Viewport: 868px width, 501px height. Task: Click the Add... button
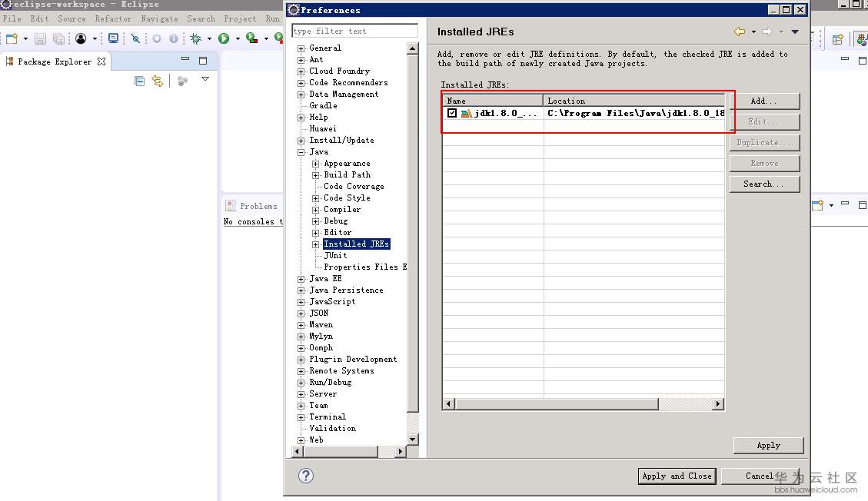pyautogui.click(x=764, y=101)
